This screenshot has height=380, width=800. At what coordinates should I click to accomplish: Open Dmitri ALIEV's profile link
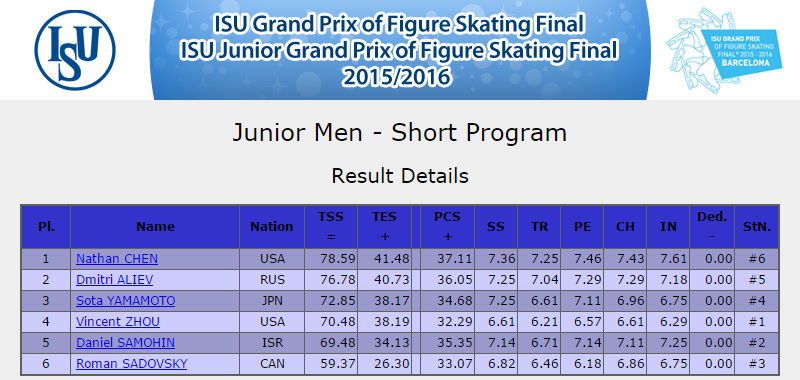click(x=114, y=280)
